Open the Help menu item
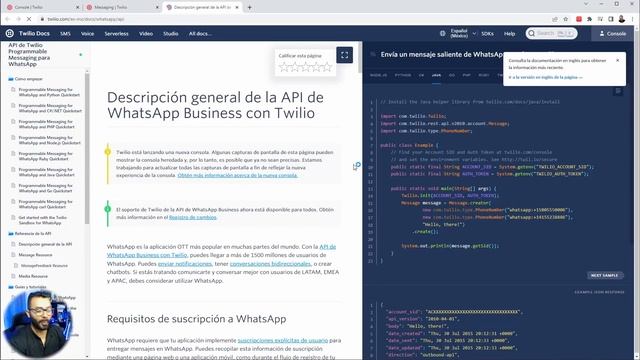The image size is (640, 360). [x=509, y=33]
